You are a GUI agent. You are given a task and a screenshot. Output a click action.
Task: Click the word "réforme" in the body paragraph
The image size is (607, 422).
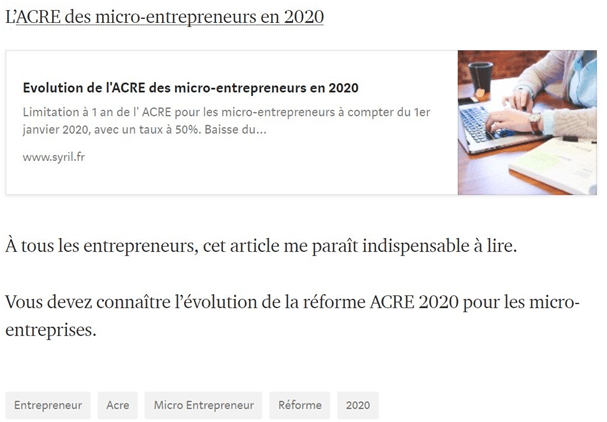tap(331, 302)
